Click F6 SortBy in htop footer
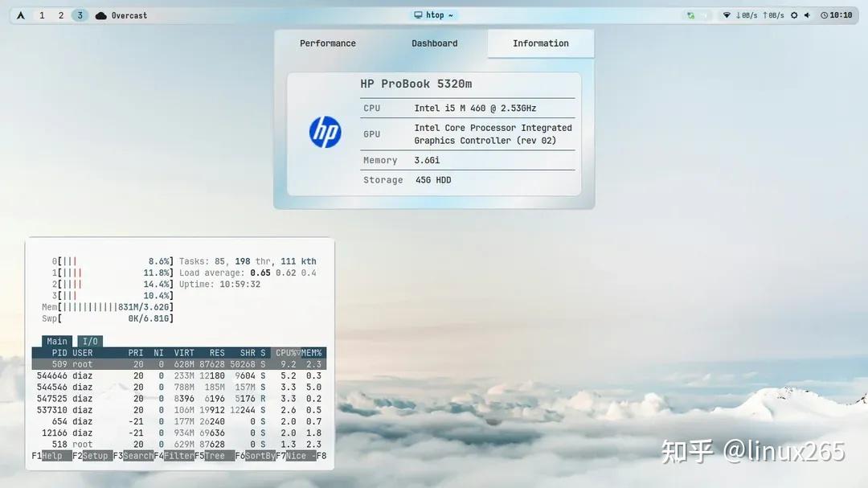The image size is (868, 488). click(255, 456)
